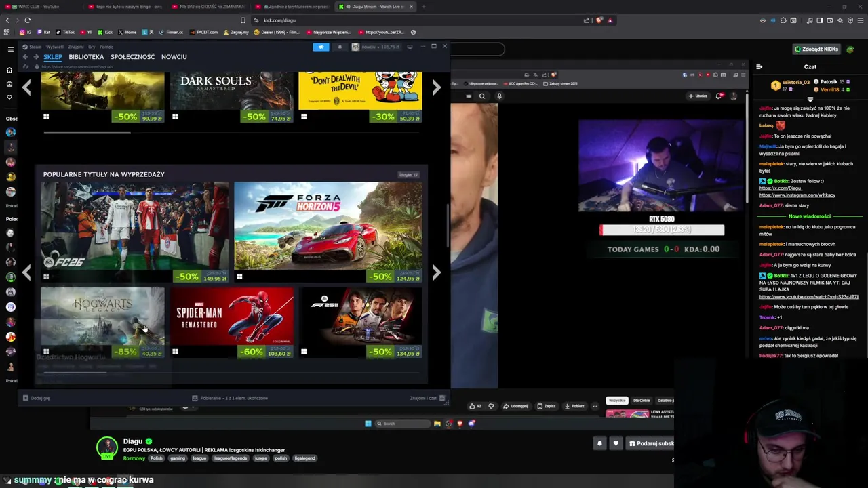Click the youtube.com link in BotRix message

(x=809, y=297)
